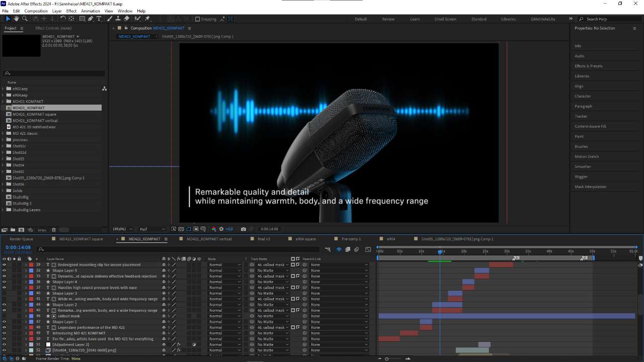This screenshot has height=362, width=644.
Task: Click red label swatch of layer 45
Action: pyautogui.click(x=31, y=310)
